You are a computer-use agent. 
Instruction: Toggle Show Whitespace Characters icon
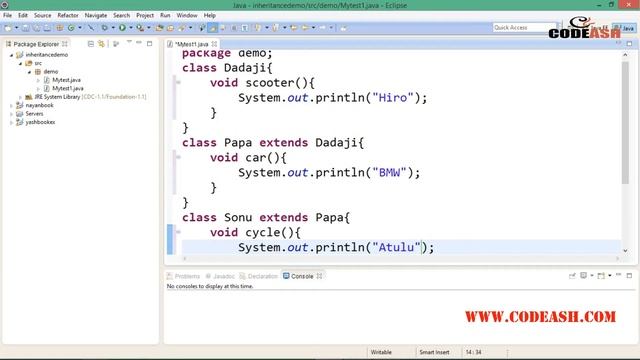pos(244,28)
